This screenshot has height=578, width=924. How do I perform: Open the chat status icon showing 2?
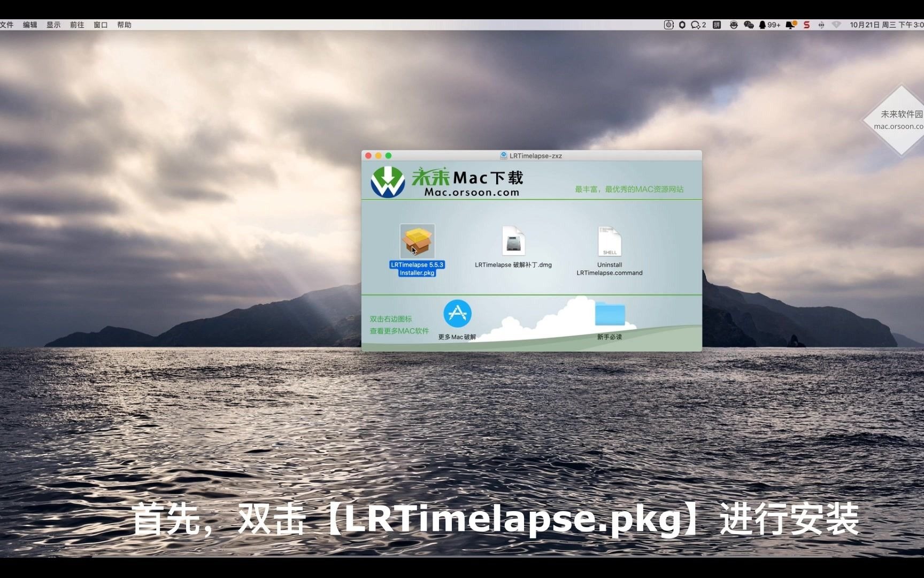click(698, 25)
